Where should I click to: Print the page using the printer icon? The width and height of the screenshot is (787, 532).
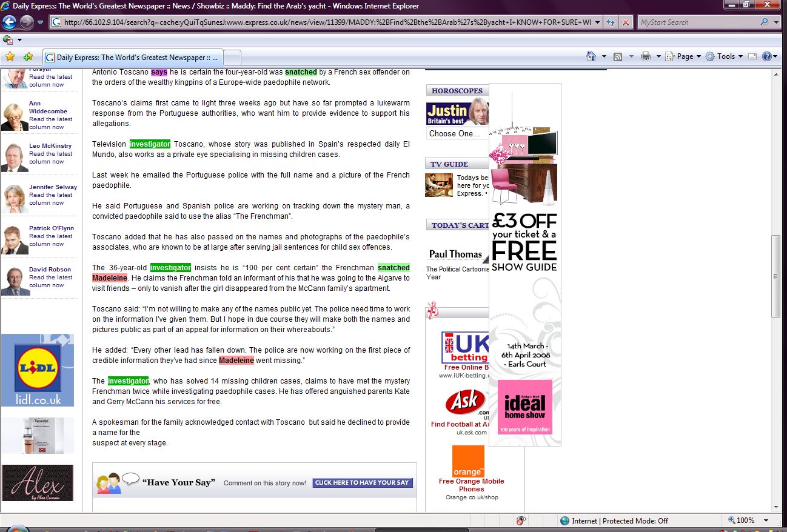(x=646, y=56)
